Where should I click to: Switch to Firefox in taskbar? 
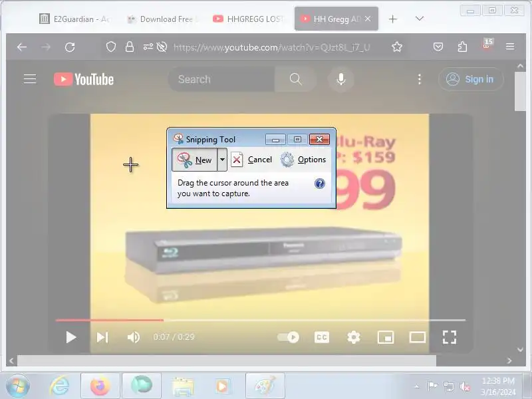(x=100, y=386)
